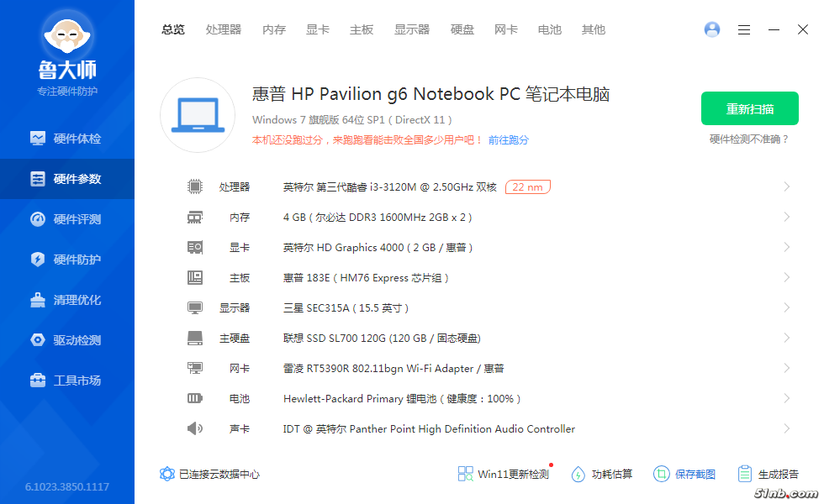The width and height of the screenshot is (824, 504).
Task: Click the 硬件检测不准确？ link
Action: coord(749,139)
